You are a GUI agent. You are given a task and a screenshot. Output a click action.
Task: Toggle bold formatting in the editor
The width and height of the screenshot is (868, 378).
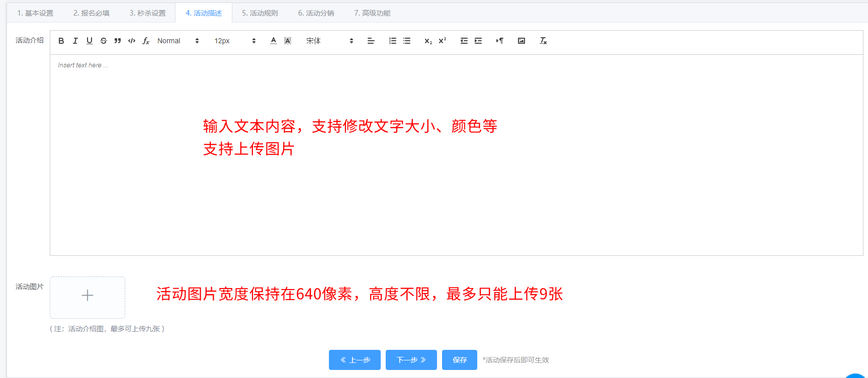click(61, 41)
